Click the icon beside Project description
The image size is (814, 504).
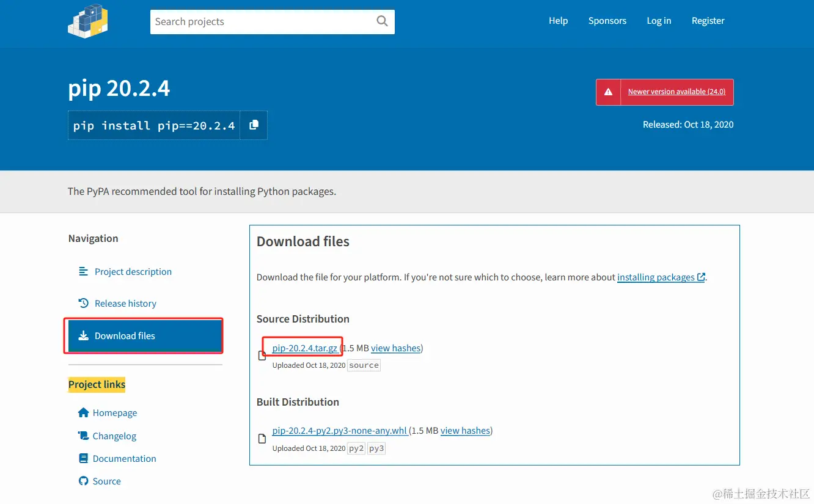[84, 271]
